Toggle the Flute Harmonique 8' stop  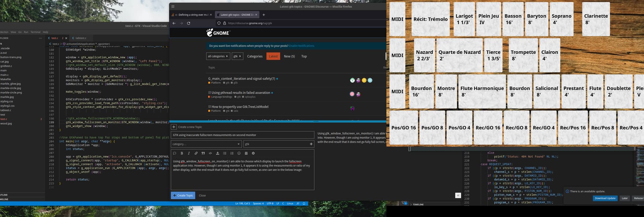(482, 91)
